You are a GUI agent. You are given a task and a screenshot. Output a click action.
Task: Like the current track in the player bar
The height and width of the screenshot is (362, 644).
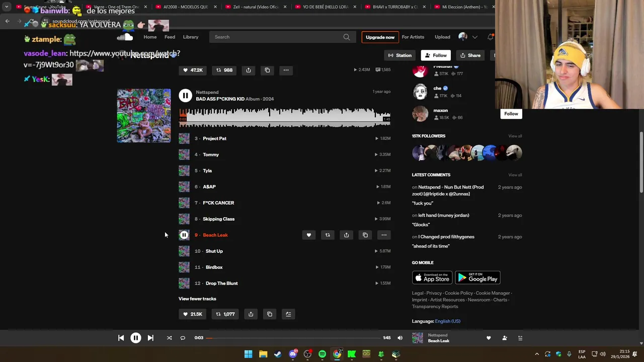(x=489, y=338)
